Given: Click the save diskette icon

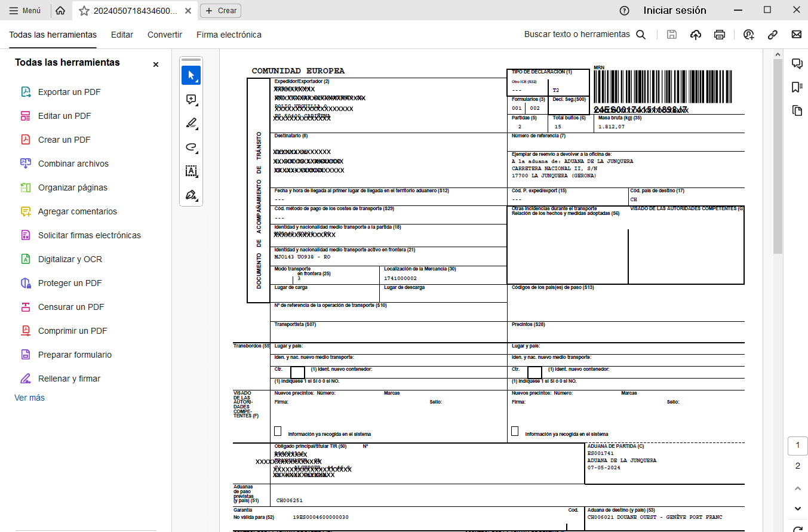Looking at the screenshot, I should (x=672, y=35).
